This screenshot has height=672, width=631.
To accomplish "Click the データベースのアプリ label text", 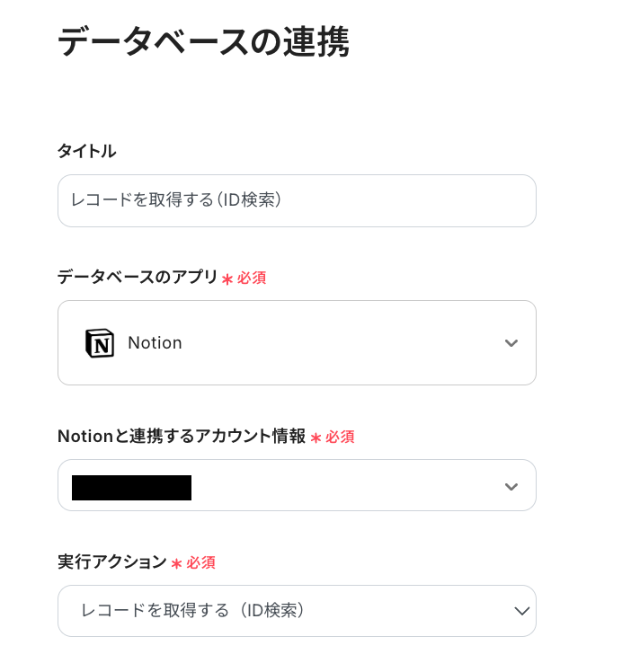I will (138, 278).
